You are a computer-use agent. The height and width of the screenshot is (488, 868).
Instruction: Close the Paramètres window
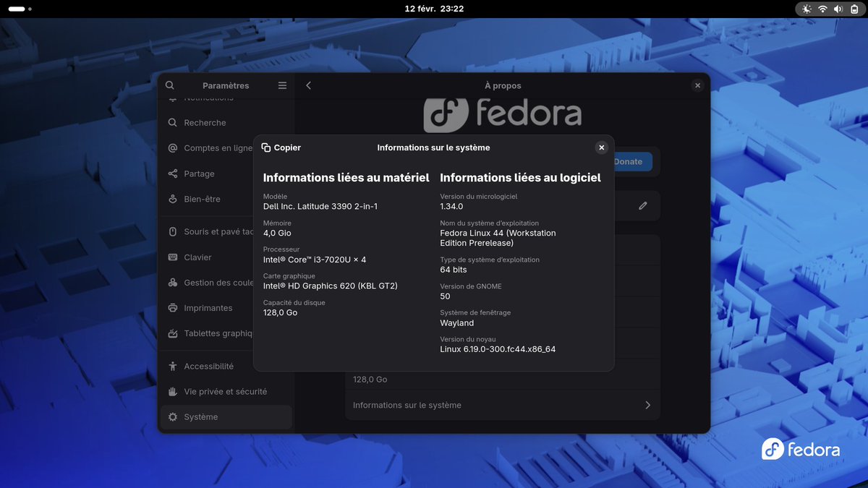[697, 85]
